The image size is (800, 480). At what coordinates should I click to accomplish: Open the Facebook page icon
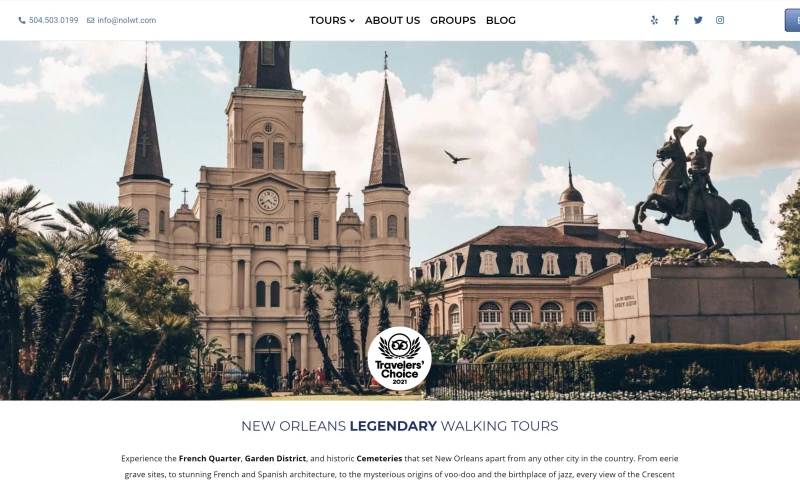click(676, 20)
